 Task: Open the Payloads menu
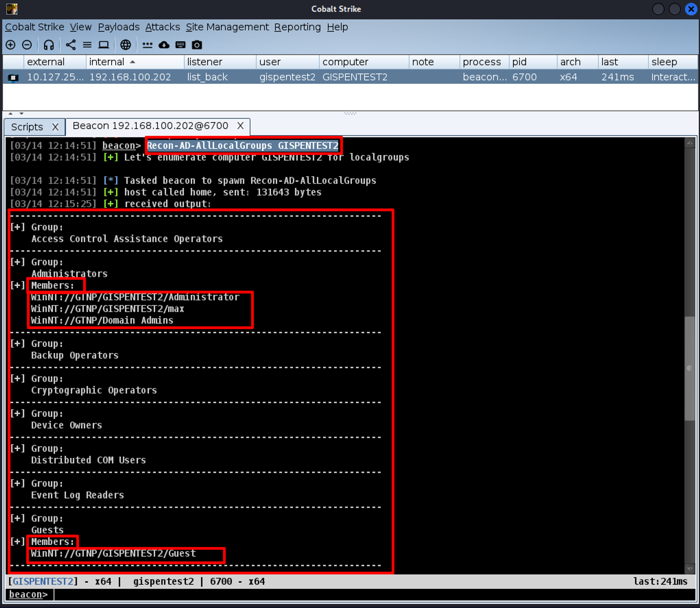point(119,27)
